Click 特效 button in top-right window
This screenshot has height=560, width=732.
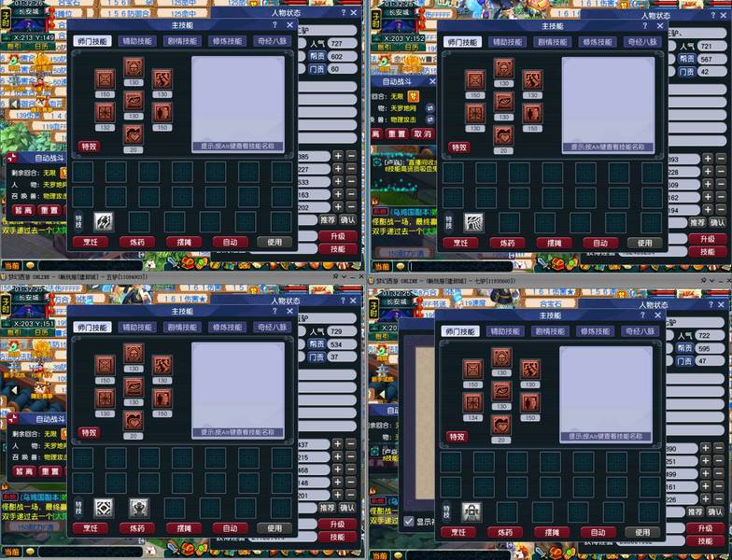[459, 147]
